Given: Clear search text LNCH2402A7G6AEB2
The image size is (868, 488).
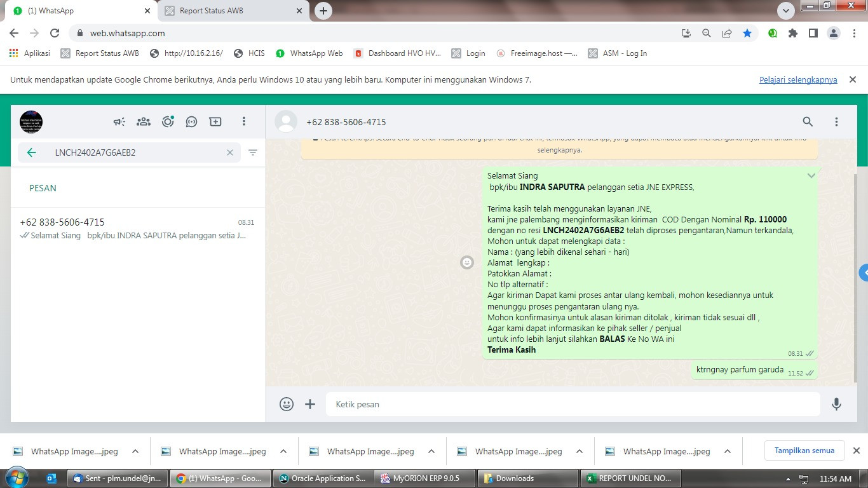Looking at the screenshot, I should 230,152.
